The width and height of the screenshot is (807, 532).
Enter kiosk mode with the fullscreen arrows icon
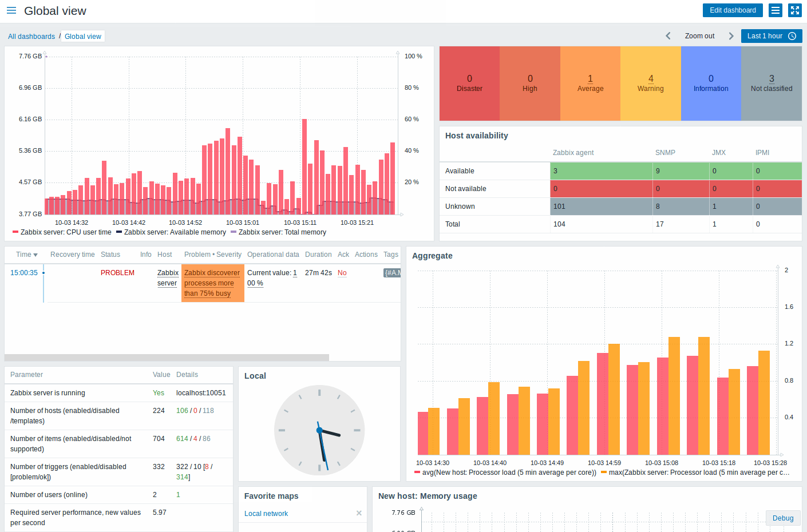tap(794, 10)
